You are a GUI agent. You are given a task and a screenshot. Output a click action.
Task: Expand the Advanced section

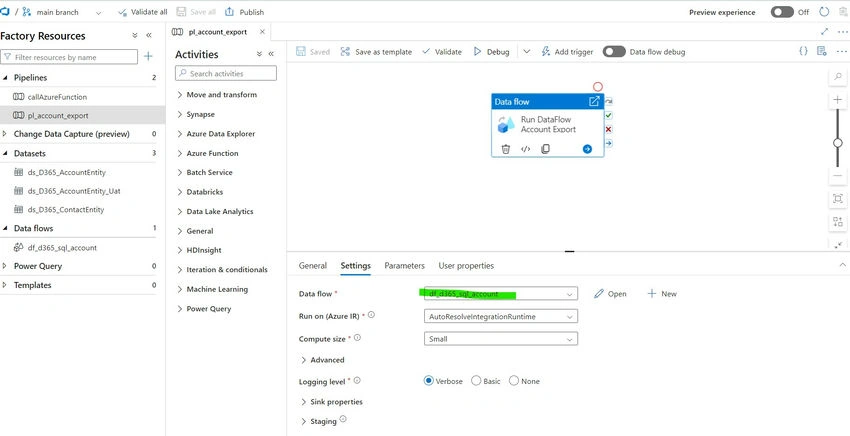(x=322, y=360)
